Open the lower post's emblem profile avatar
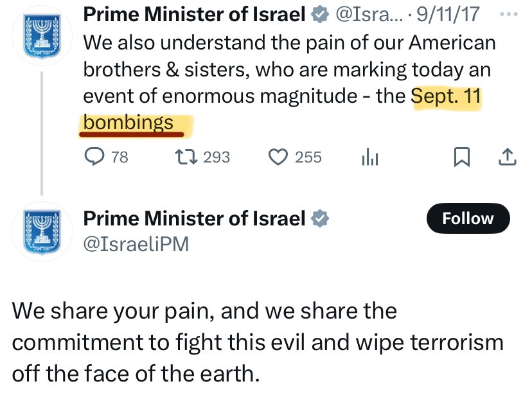This screenshot has width=532, height=395. coord(41,231)
